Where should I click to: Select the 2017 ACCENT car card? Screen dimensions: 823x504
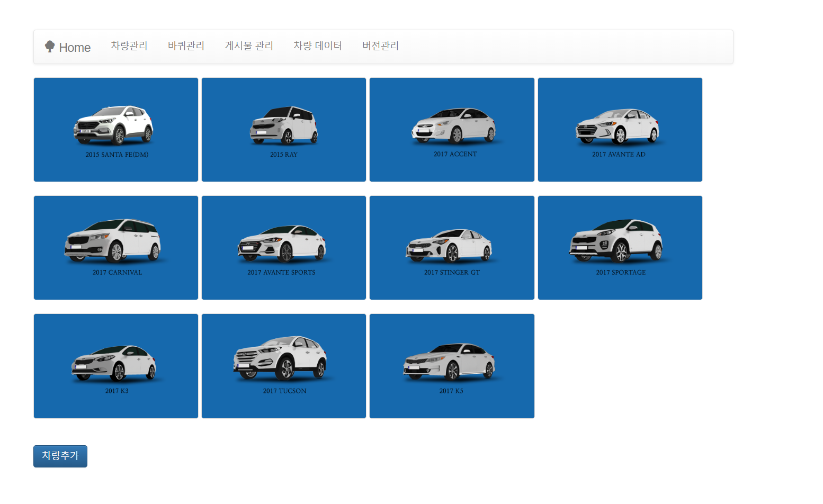[452, 130]
